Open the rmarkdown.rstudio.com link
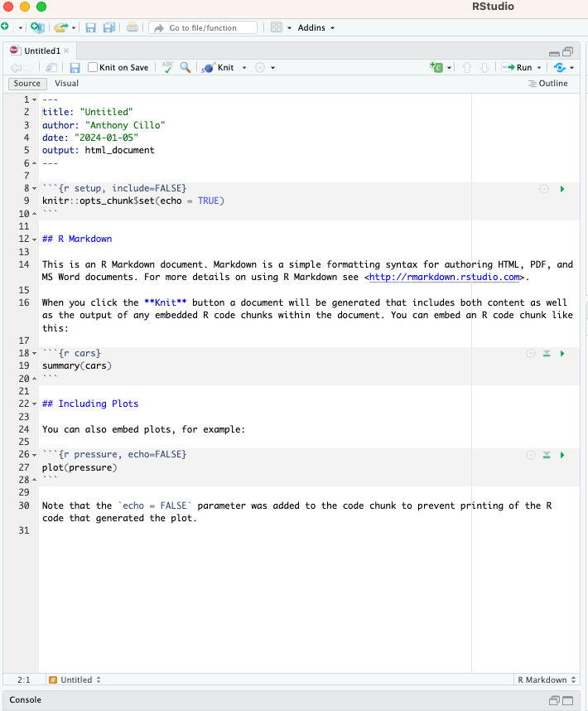 445,277
